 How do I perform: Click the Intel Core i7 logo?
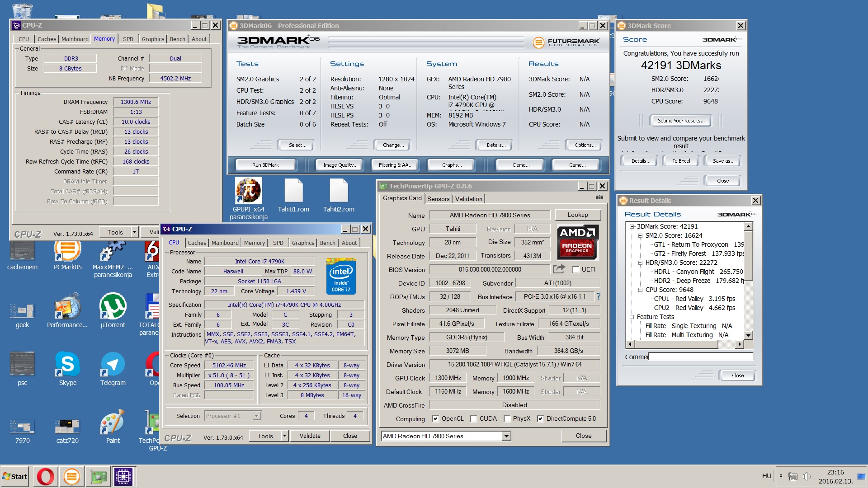341,276
